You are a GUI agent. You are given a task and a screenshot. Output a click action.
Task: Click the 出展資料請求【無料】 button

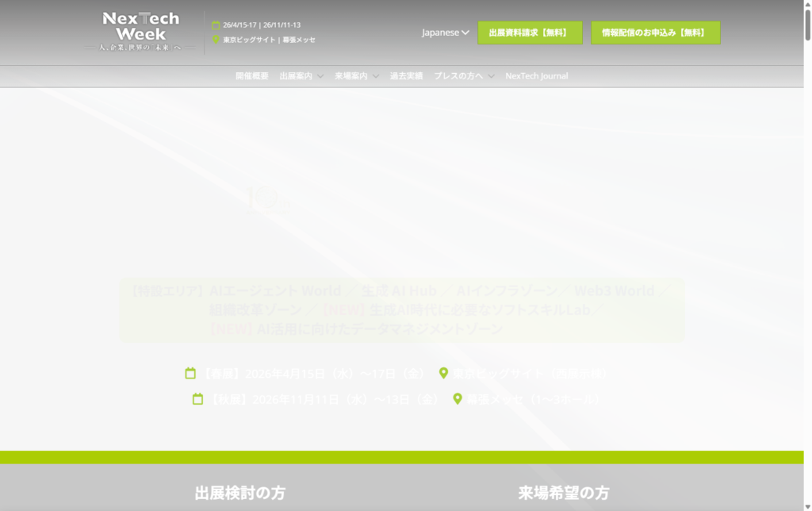pyautogui.click(x=530, y=33)
